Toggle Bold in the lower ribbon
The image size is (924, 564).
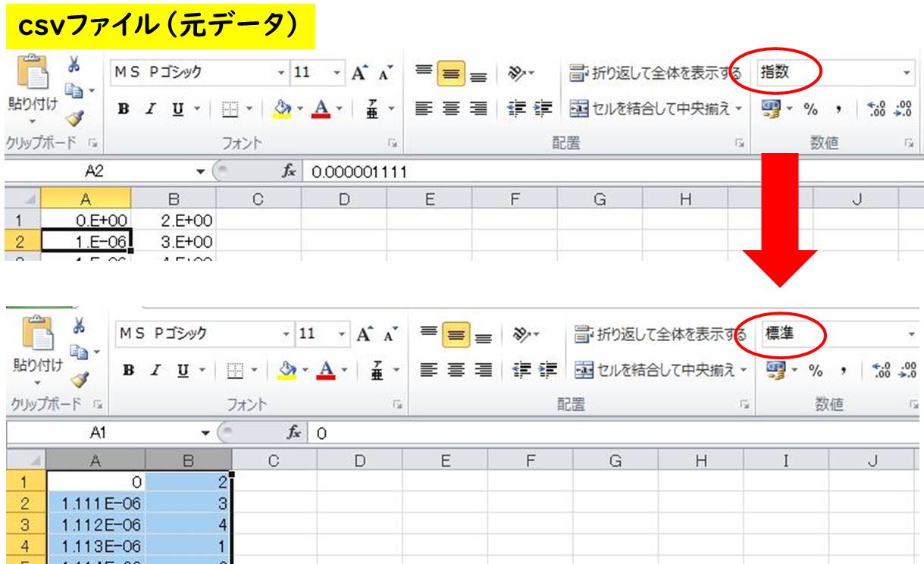[127, 369]
